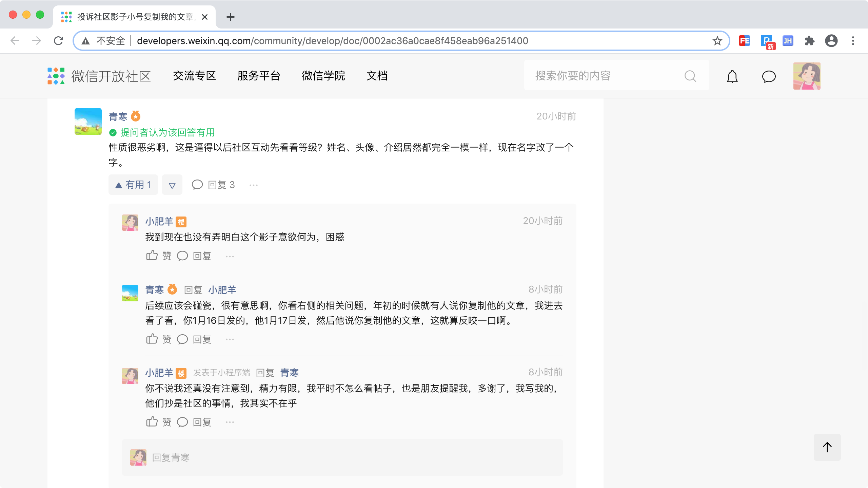Open the messages chat bubble icon
The width and height of the screenshot is (868, 488).
pyautogui.click(x=769, y=76)
